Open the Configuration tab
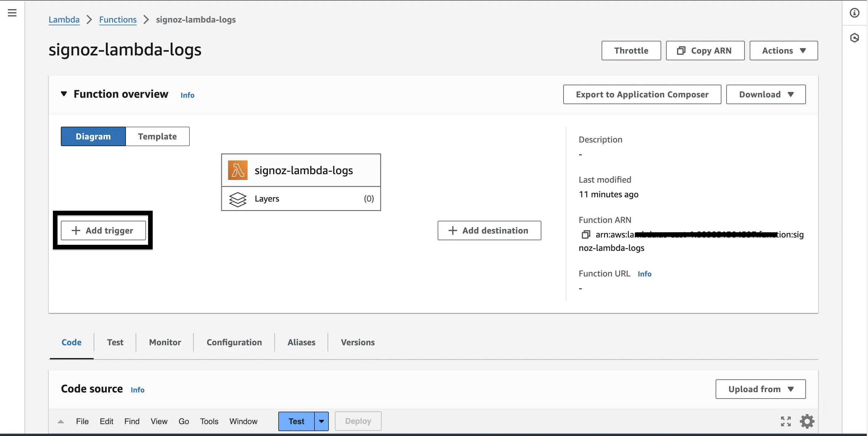The height and width of the screenshot is (436, 868). click(234, 342)
